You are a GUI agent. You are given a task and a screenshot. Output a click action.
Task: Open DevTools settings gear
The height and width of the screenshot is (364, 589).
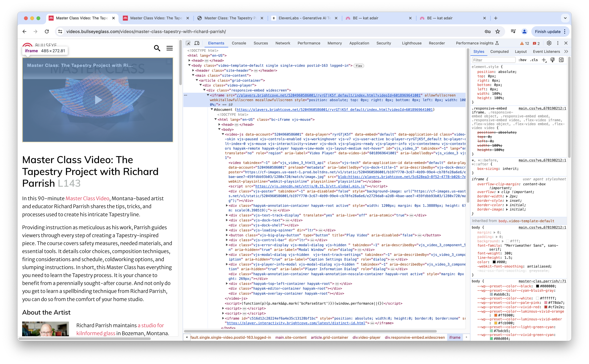549,43
